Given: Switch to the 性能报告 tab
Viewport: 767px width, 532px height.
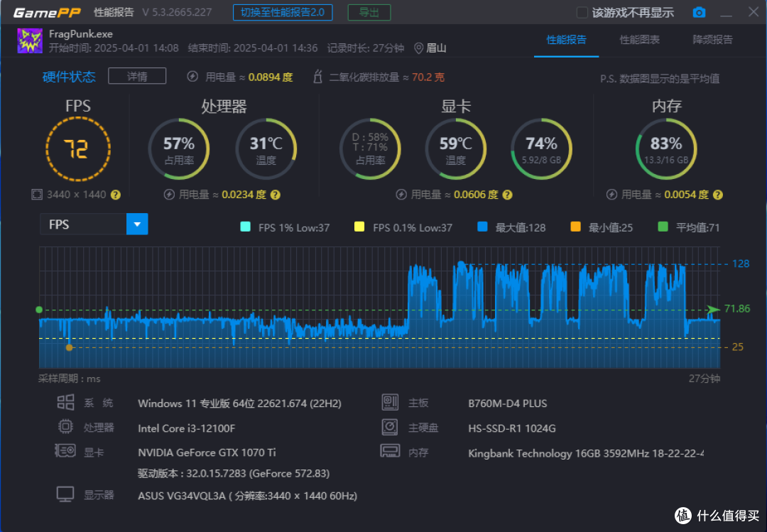Looking at the screenshot, I should pyautogui.click(x=567, y=40).
